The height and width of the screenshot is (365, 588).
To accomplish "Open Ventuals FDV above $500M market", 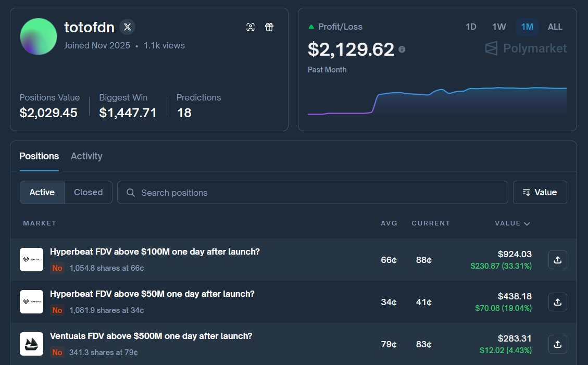I will [151, 336].
